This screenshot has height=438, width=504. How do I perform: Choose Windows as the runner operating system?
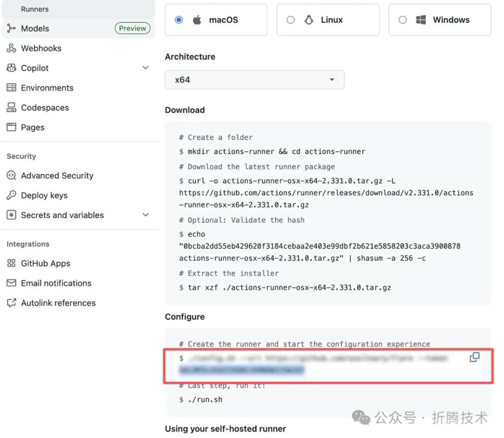(402, 20)
